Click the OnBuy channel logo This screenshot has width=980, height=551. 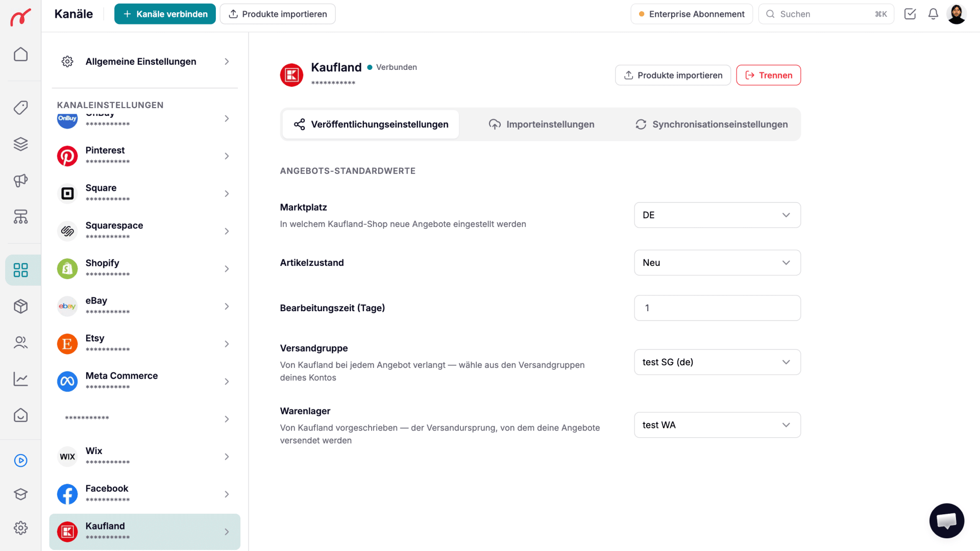(x=67, y=119)
